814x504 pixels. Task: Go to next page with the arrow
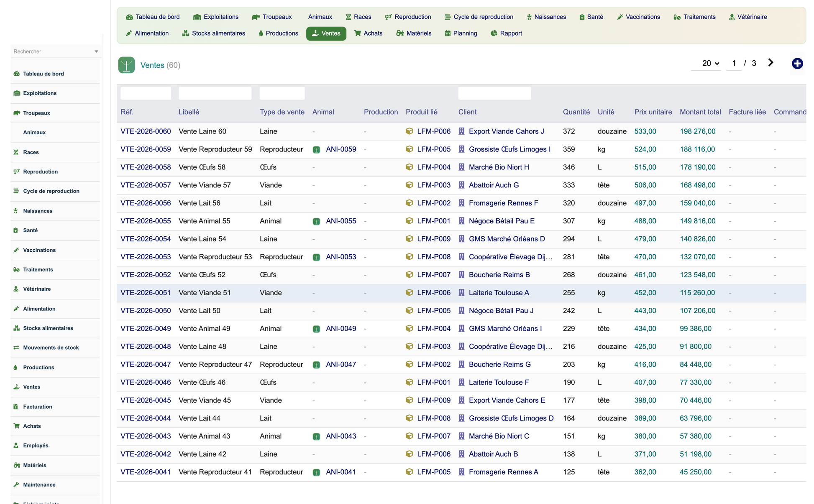tap(770, 63)
